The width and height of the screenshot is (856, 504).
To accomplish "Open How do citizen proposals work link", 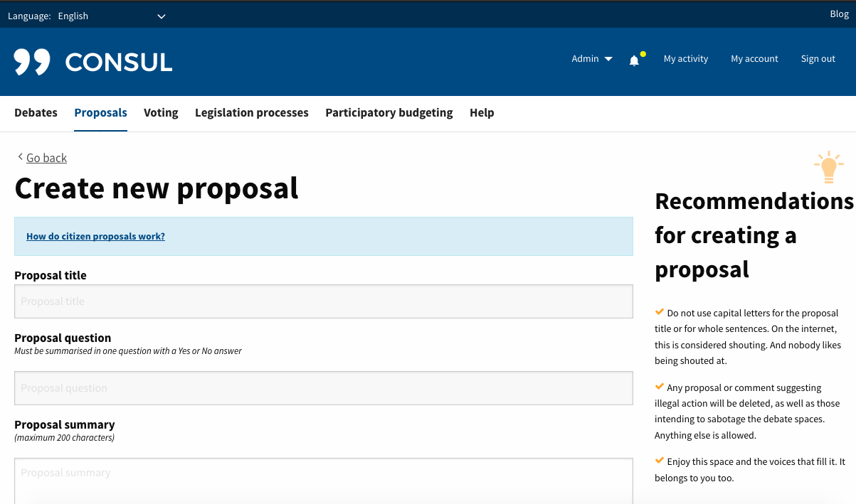I will click(95, 236).
